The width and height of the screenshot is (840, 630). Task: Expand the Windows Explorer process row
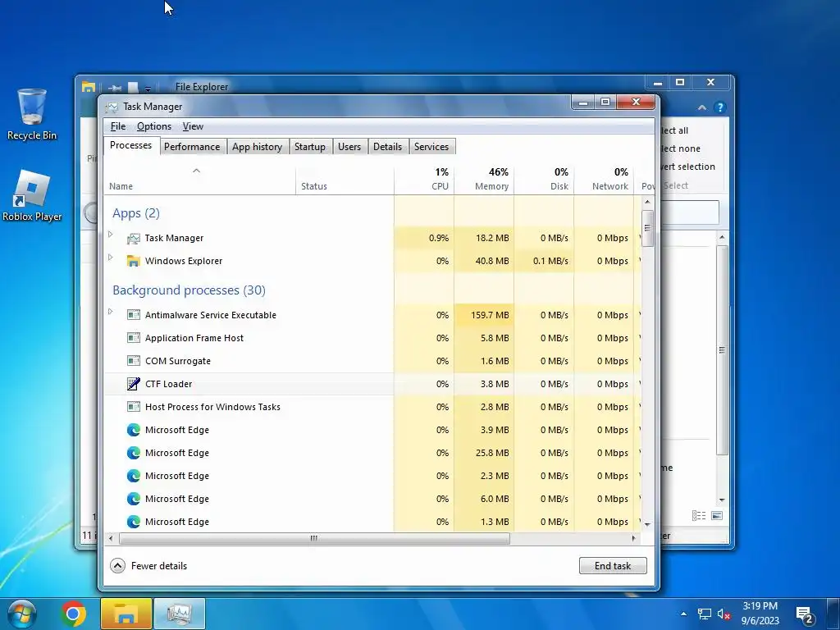111,257
